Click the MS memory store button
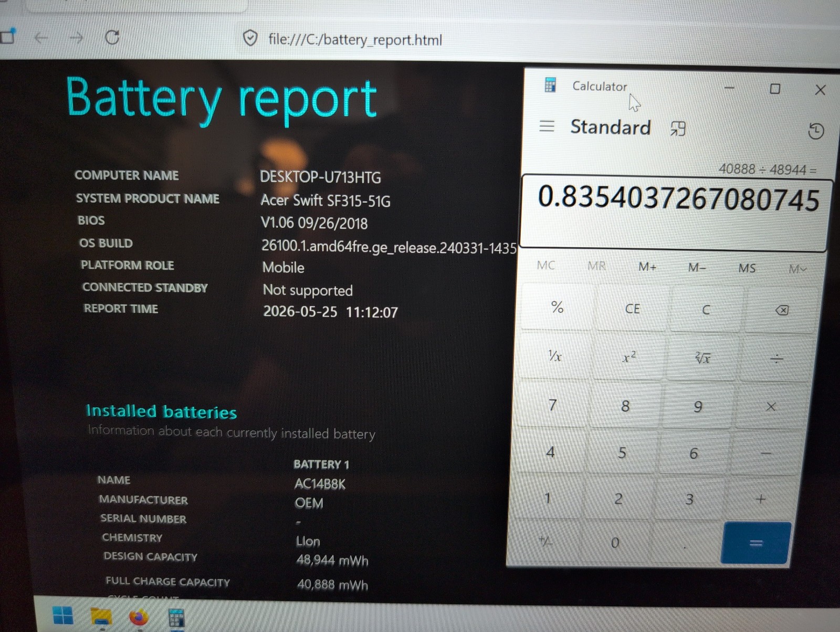This screenshot has width=840, height=632. (747, 268)
